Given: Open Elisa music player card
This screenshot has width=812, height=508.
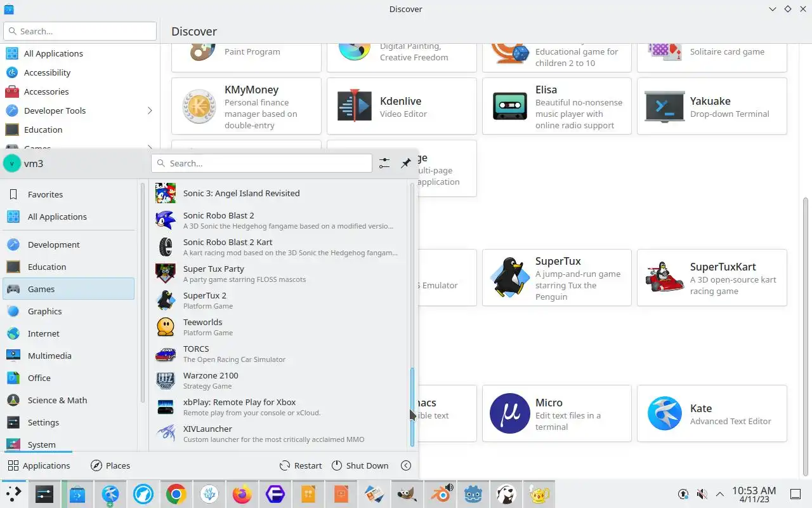Looking at the screenshot, I should pyautogui.click(x=557, y=106).
